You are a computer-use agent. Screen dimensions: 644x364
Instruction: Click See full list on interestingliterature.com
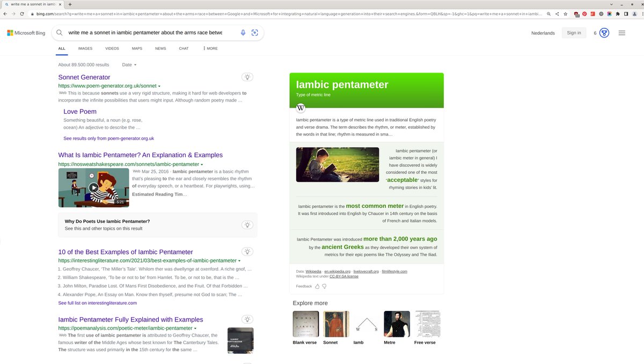[98, 303]
